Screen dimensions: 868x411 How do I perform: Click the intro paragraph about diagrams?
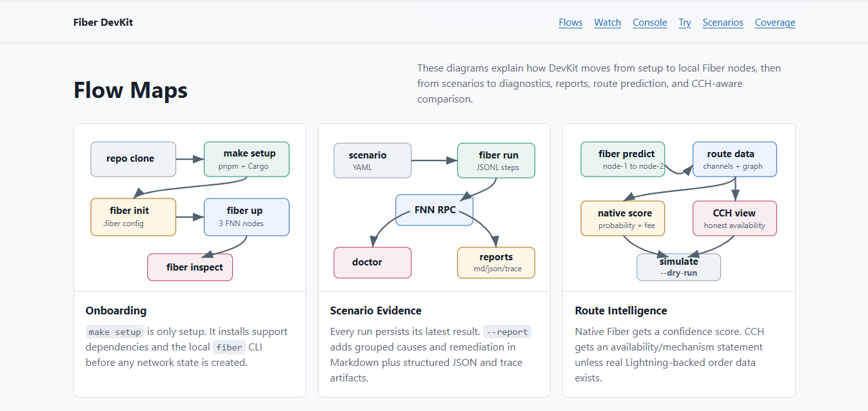click(x=599, y=84)
